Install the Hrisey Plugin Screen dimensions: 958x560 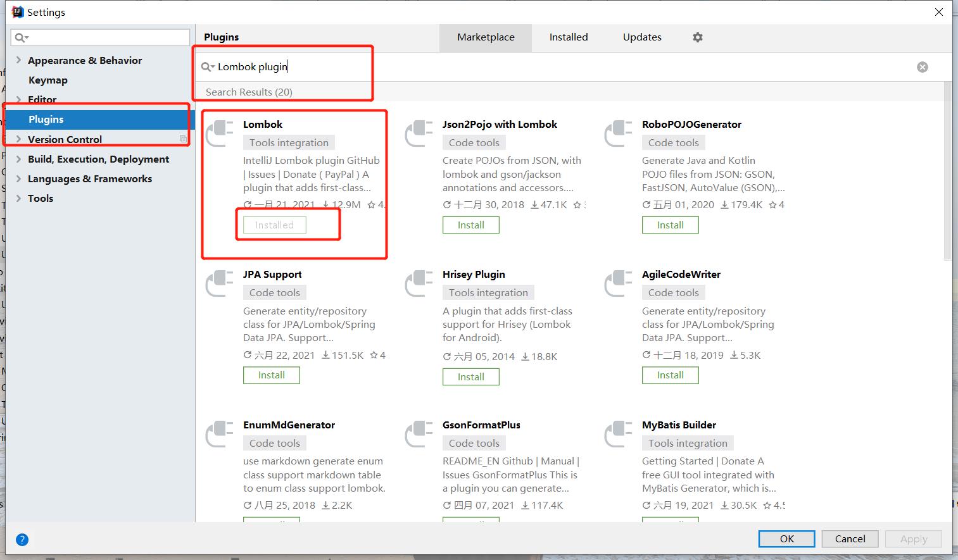pyautogui.click(x=471, y=377)
